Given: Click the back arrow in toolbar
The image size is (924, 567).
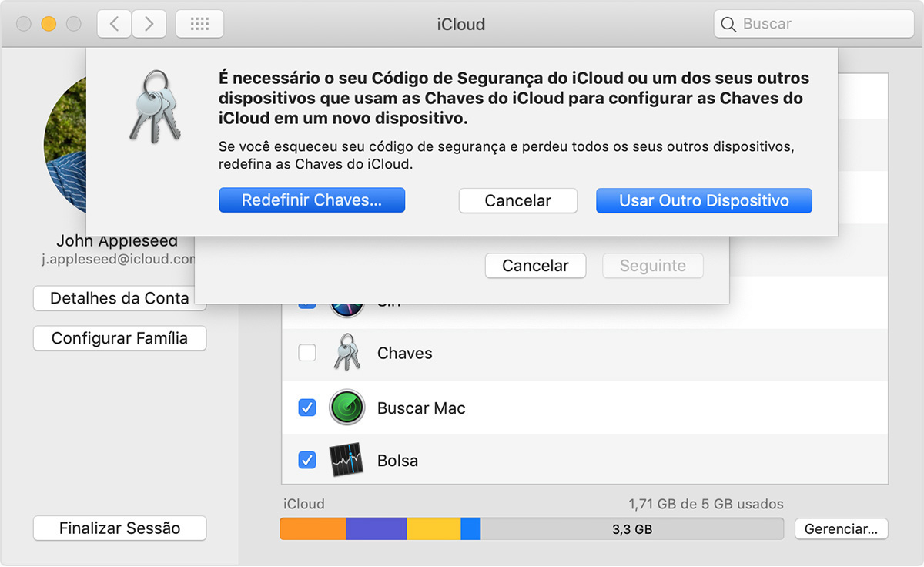Looking at the screenshot, I should (114, 24).
